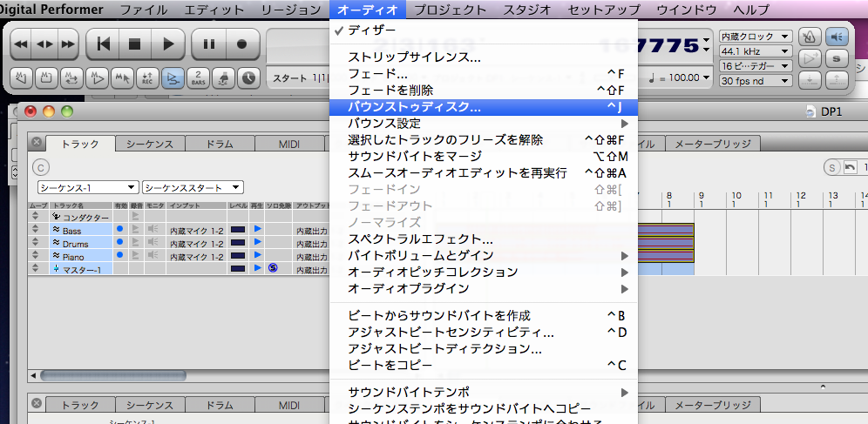Toggle the highlighted overdub record icon
Image resolution: width=868 pixels, height=424 pixels.
[x=173, y=78]
